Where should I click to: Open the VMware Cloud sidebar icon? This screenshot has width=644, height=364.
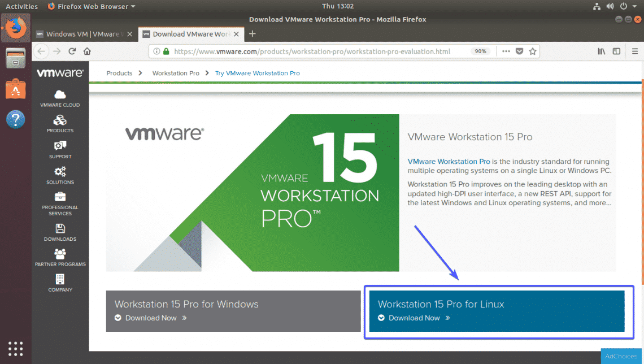(60, 95)
